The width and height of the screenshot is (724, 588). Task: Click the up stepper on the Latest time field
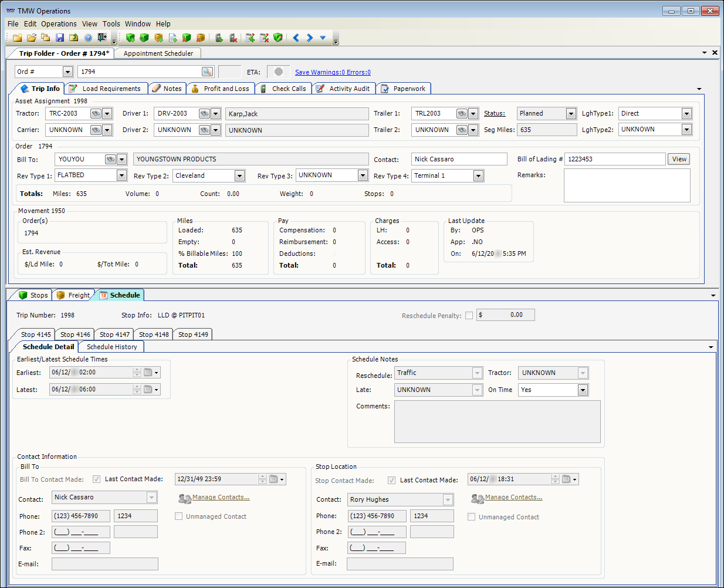(x=136, y=387)
